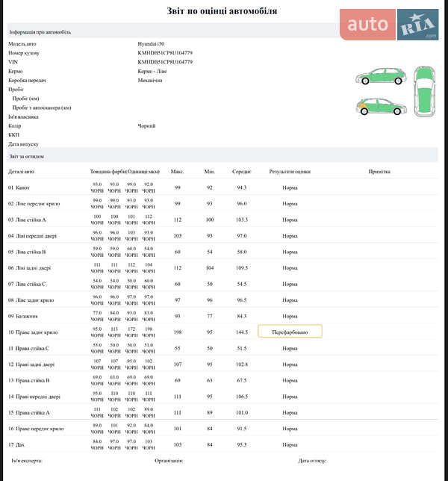Image resolution: width=448 pixels, height=481 pixels.
Task: Click the 'Макс.' column header
Action: click(x=177, y=172)
